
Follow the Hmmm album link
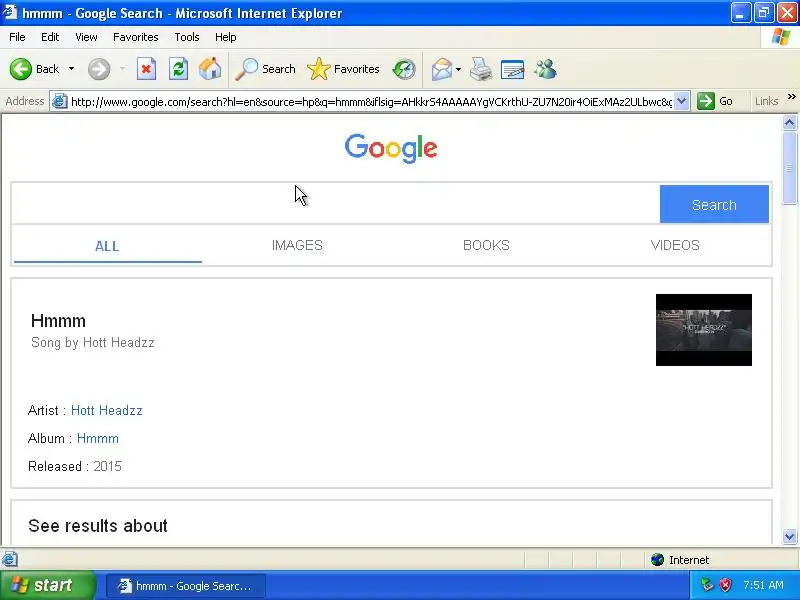[x=97, y=439]
